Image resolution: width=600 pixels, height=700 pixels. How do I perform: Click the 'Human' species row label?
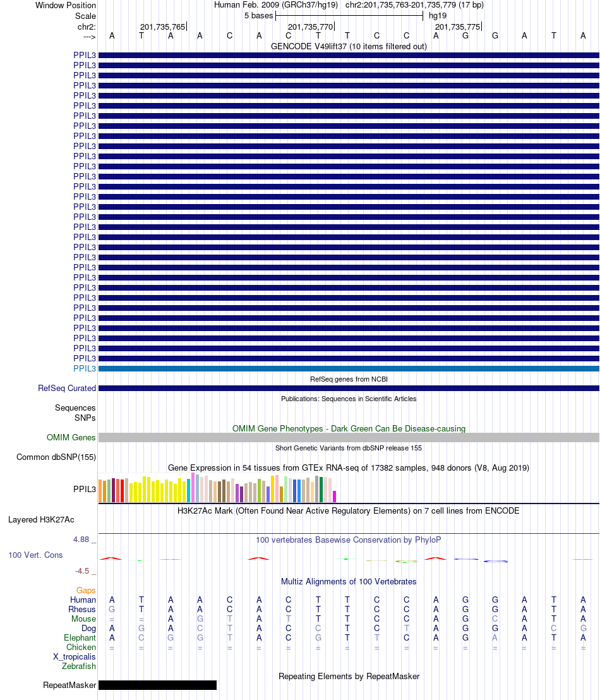coord(83,600)
